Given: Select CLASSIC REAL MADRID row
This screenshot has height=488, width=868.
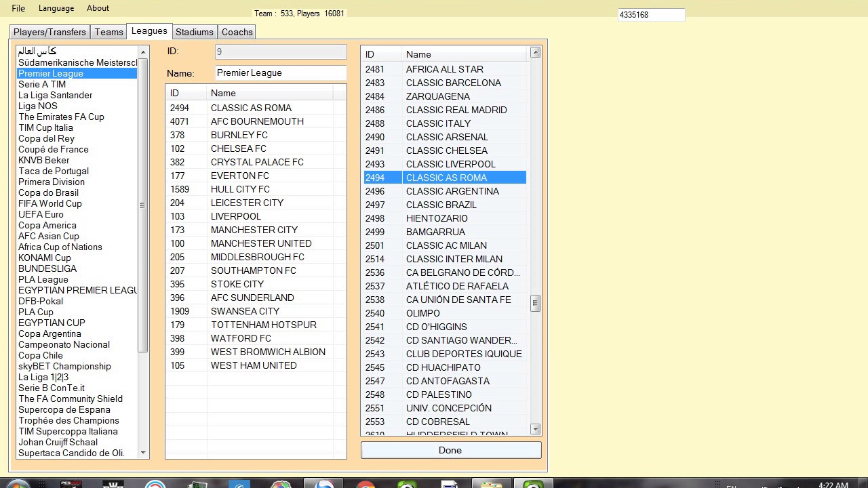Looking at the screenshot, I should pos(444,110).
